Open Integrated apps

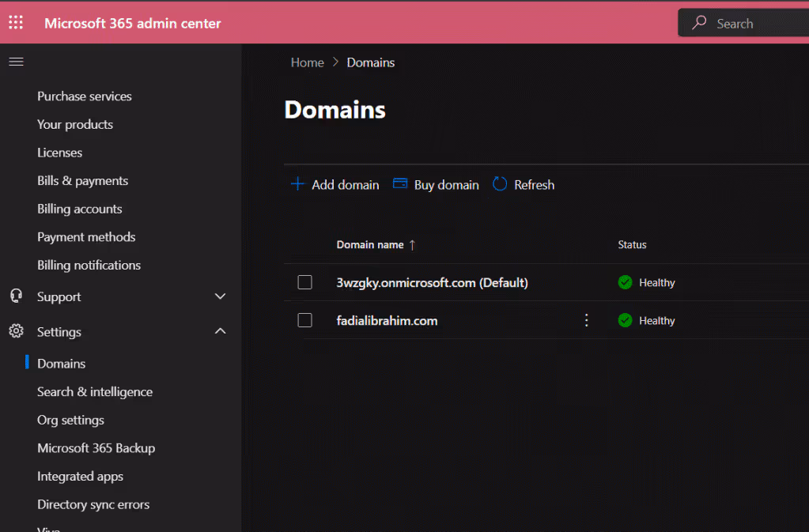(x=80, y=477)
